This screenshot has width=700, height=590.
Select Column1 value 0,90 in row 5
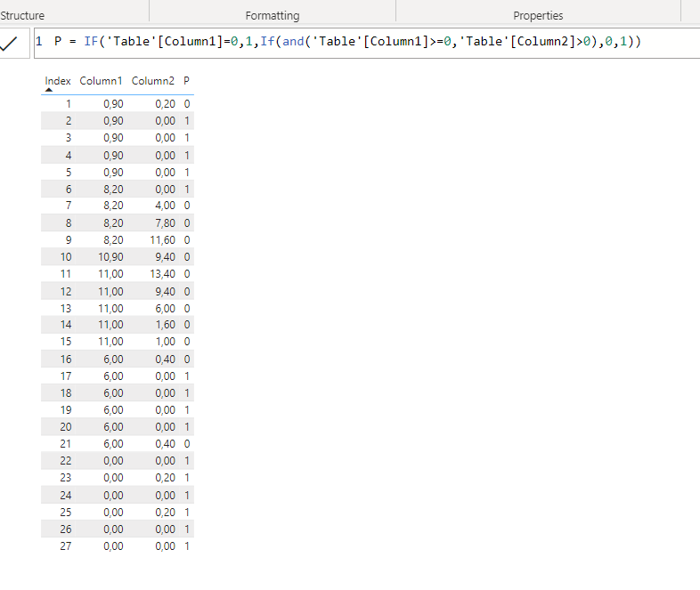(113, 173)
